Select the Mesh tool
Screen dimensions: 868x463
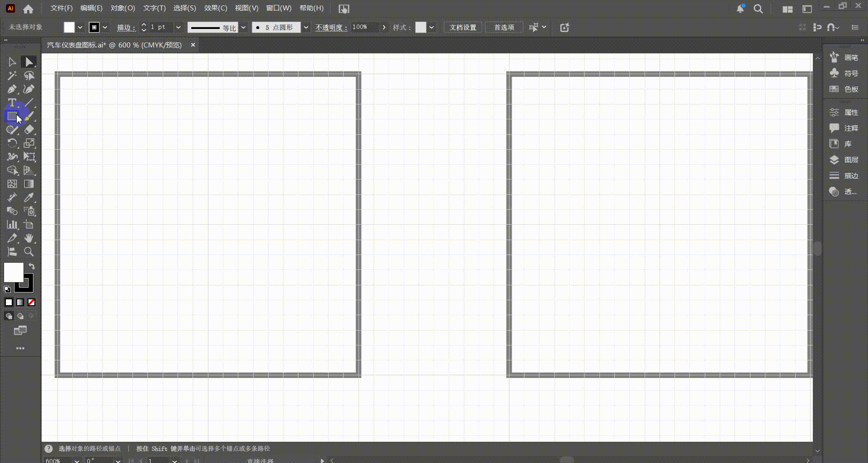pos(12,184)
